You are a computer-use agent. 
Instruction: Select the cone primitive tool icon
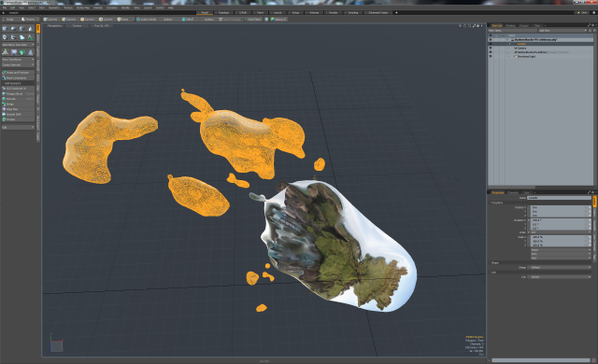click(x=31, y=29)
